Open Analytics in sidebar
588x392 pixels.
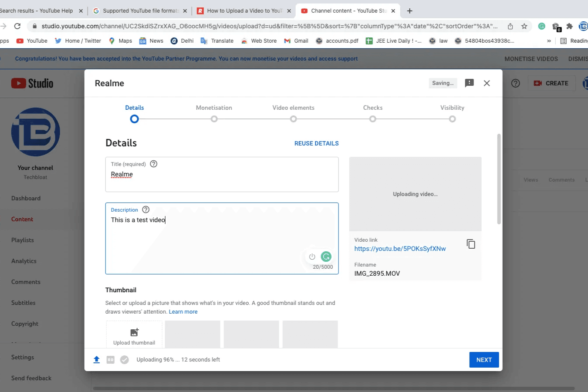[24, 261]
